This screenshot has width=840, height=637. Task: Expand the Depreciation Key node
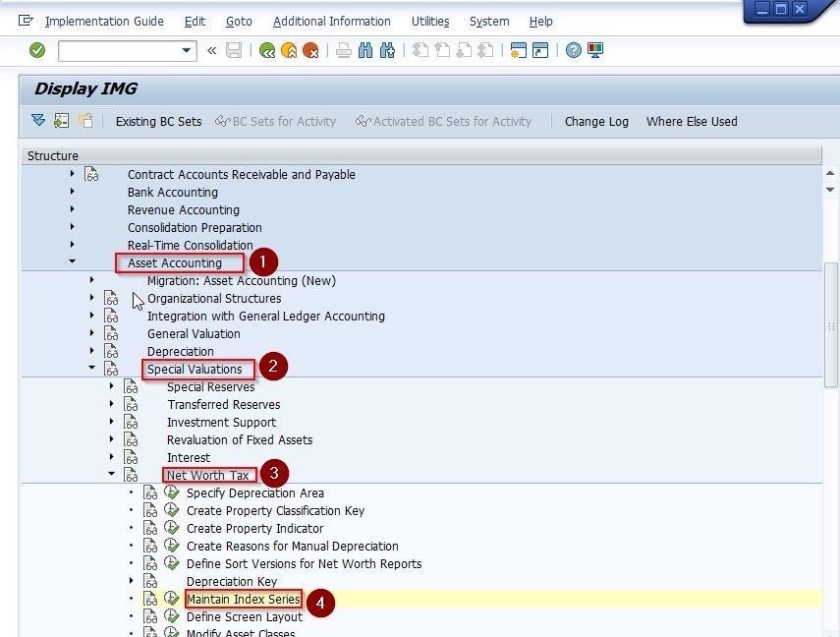click(x=132, y=581)
